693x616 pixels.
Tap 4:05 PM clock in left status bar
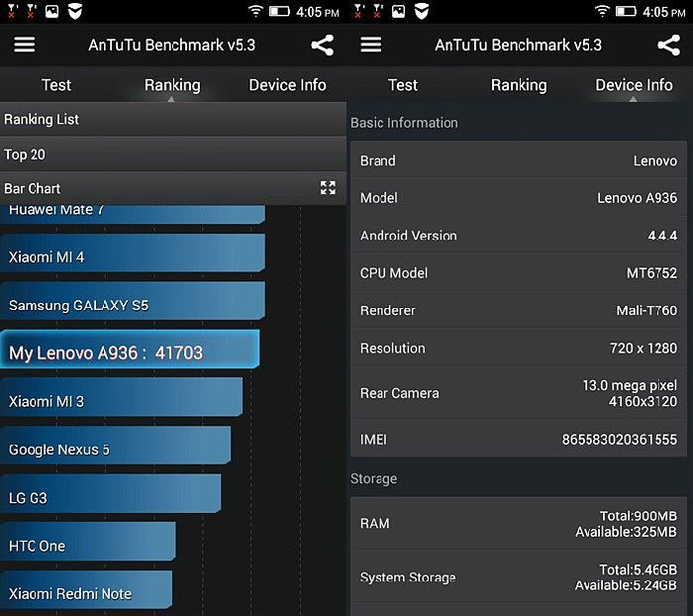[x=318, y=12]
